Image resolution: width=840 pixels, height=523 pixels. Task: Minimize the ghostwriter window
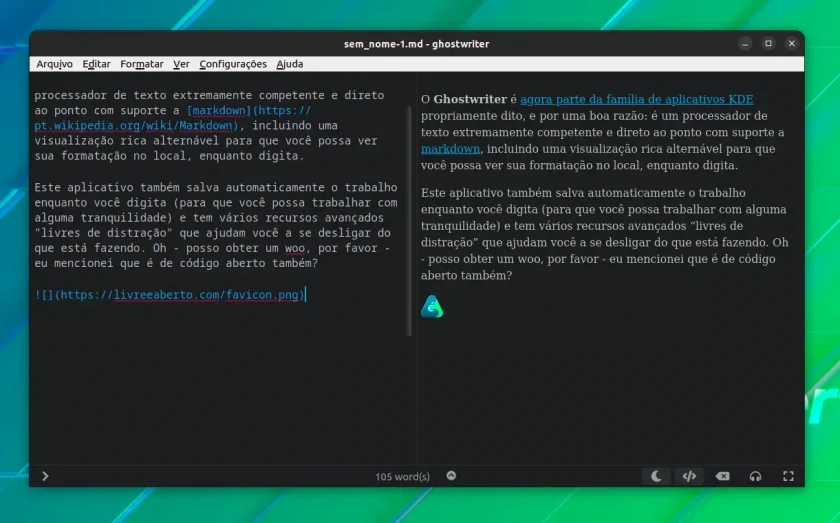(x=745, y=43)
